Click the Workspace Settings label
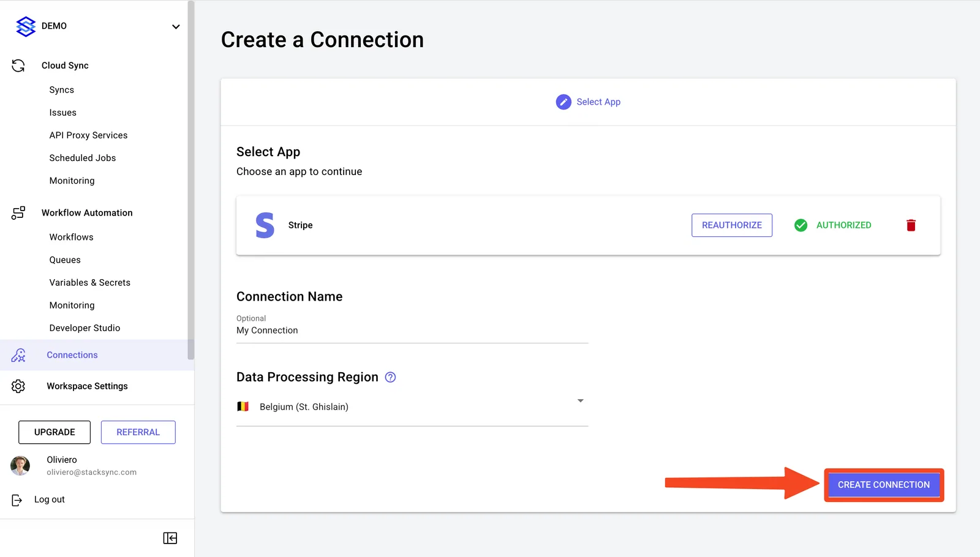The width and height of the screenshot is (980, 557). point(88,386)
